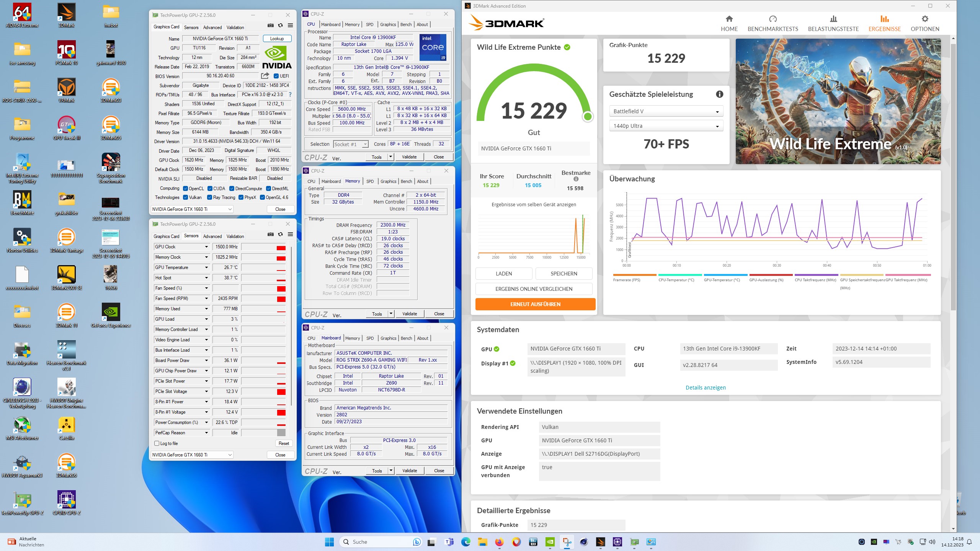Click the refresh icon in upper GPU-Z window
Image resolution: width=980 pixels, height=551 pixels.
280,26
